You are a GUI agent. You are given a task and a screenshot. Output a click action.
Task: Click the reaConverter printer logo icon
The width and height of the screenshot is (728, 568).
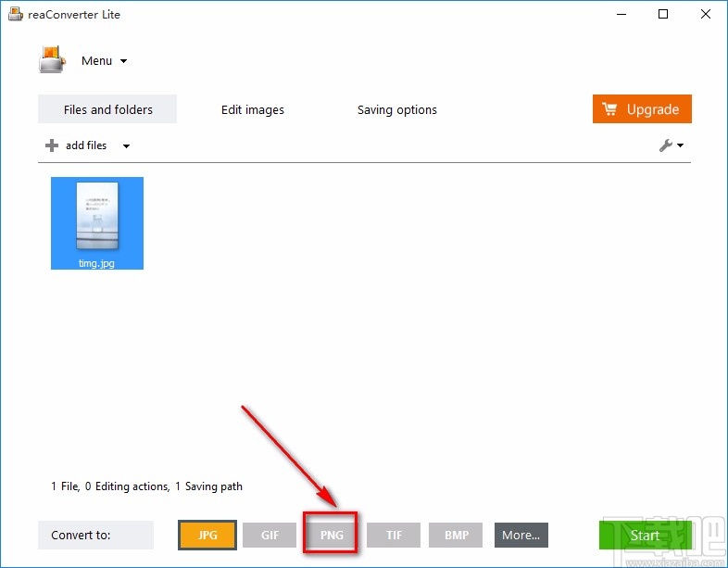pyautogui.click(x=52, y=59)
